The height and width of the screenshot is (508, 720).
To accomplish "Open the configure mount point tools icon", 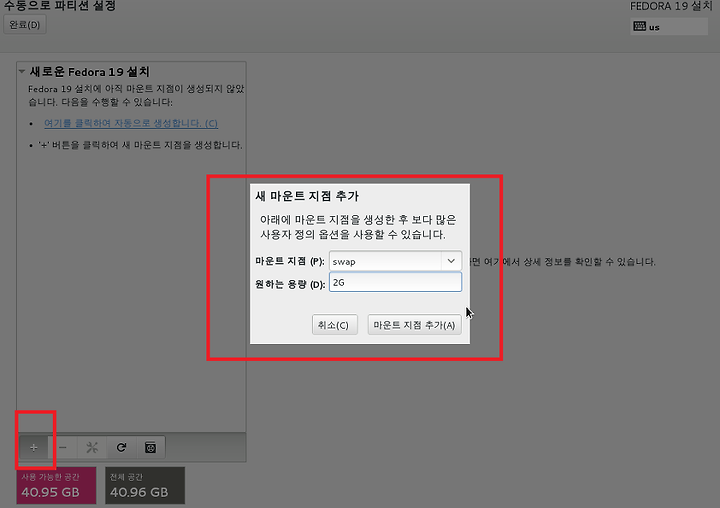I will tap(92, 447).
